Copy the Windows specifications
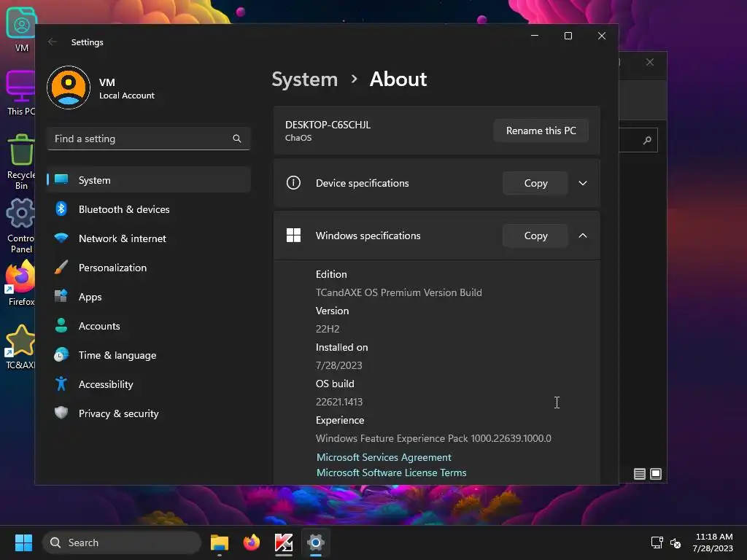 (x=535, y=236)
